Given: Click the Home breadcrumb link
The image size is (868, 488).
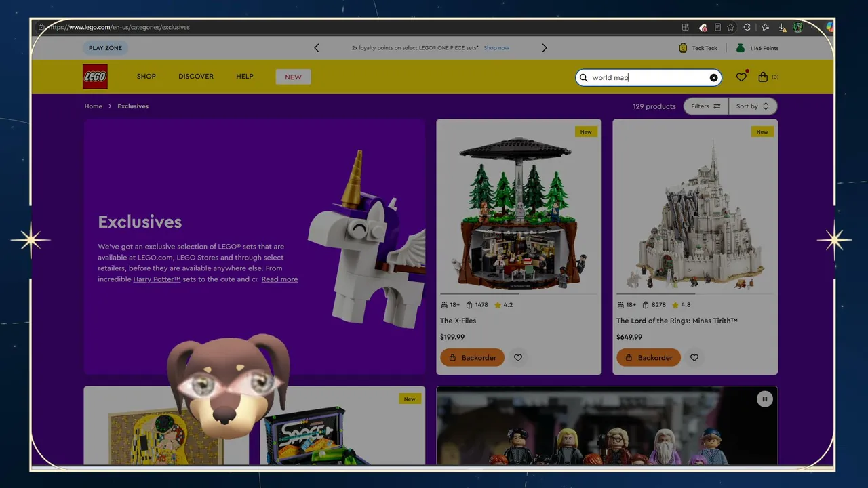Looking at the screenshot, I should pos(94,106).
